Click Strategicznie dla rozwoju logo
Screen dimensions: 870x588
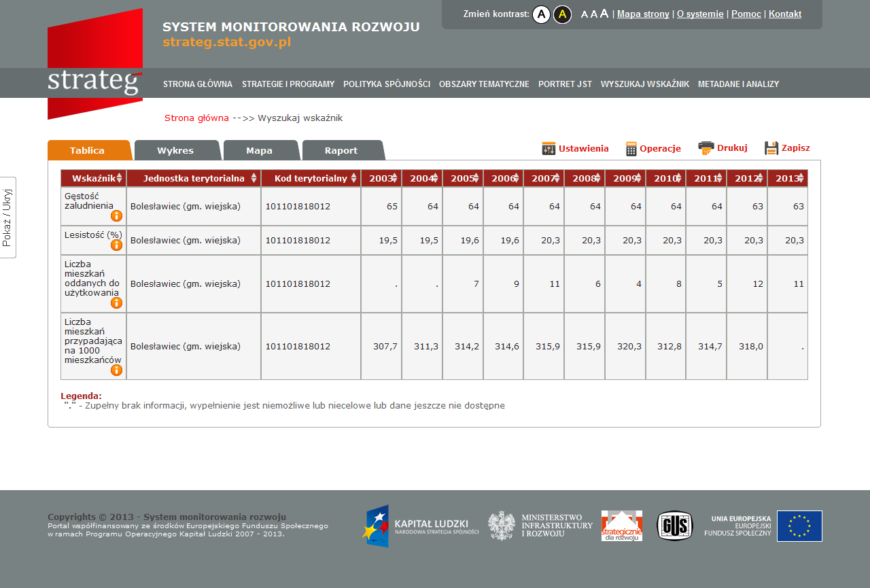(x=622, y=525)
